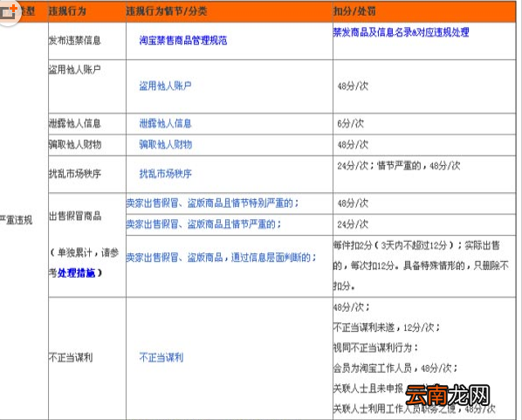Click 48分/次 for 情节特别严重 row
The width and height of the screenshot is (522, 420).
coord(353,203)
